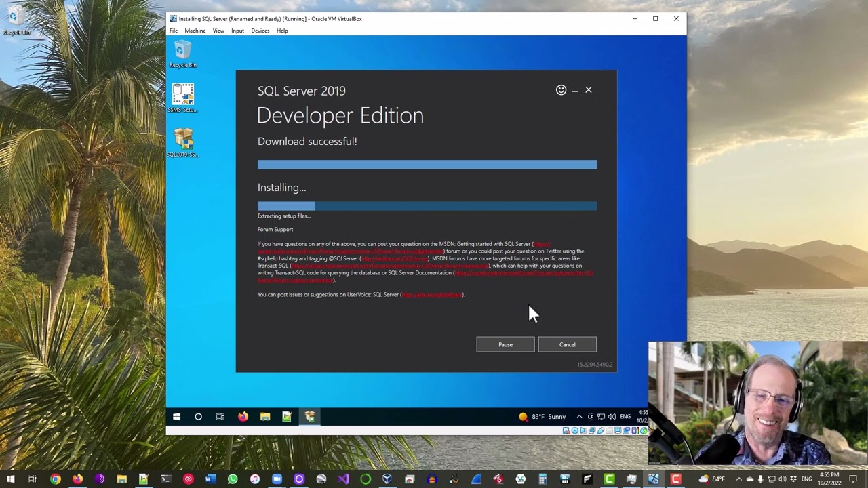The height and width of the screenshot is (488, 868).
Task: Open Calculator from the host taskbar
Action: tap(542, 479)
